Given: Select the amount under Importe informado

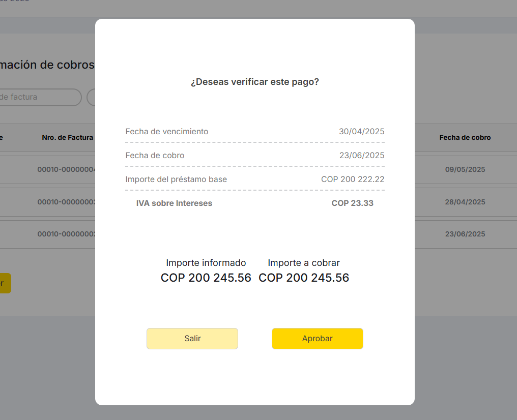Looking at the screenshot, I should coord(206,278).
